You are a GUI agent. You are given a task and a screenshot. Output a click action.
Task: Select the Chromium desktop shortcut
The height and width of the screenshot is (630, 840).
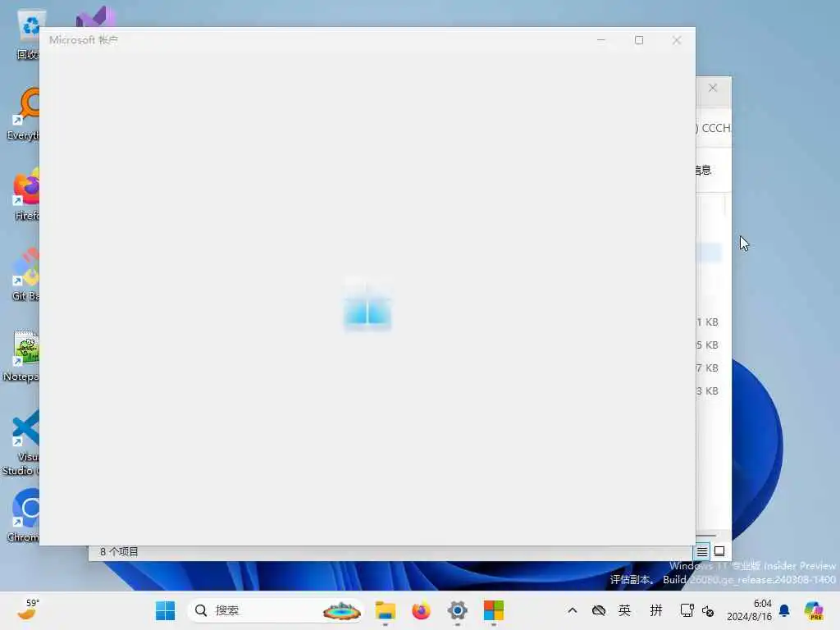[24, 515]
